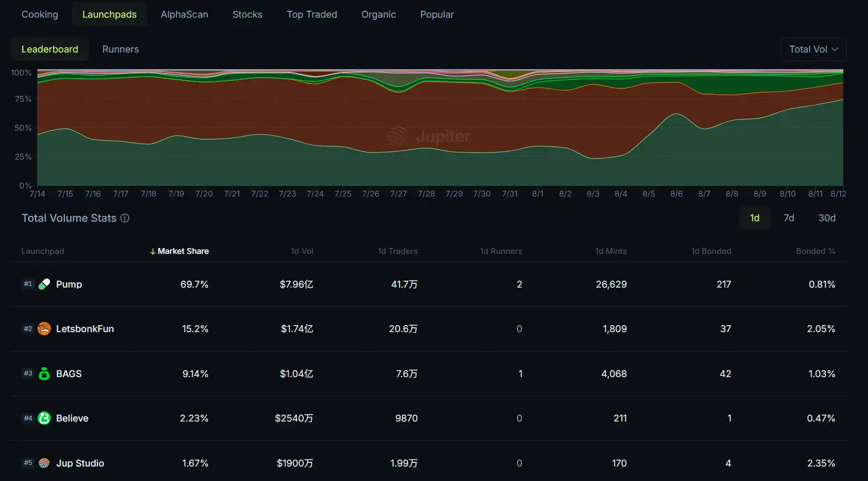Click BAGS 4,068 mints value
Viewport: 868px width, 481px height.
click(x=614, y=374)
